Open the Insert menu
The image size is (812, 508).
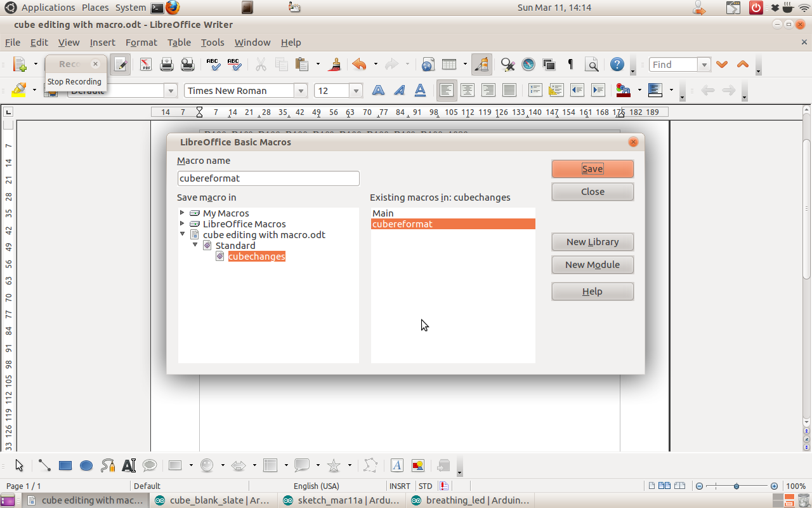pos(102,43)
